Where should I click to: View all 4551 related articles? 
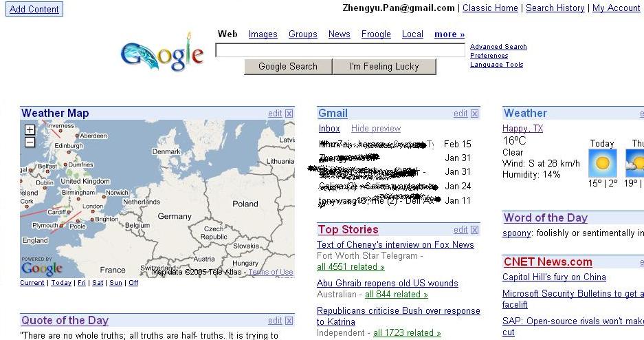(x=351, y=267)
